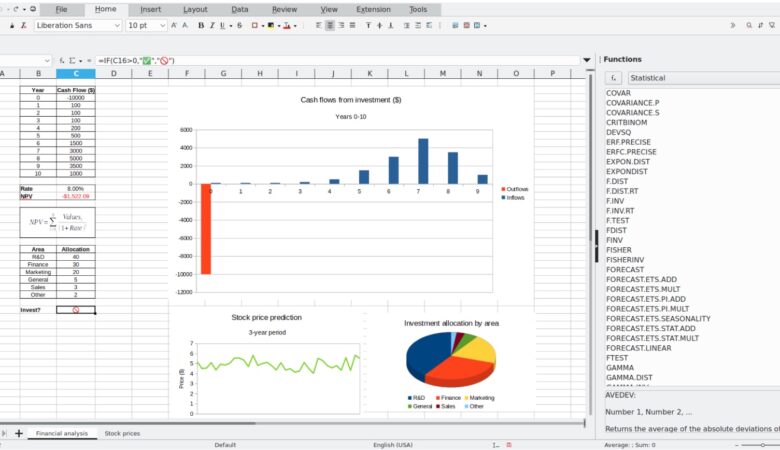780x450 pixels.
Task: Add a new sheet with plus button
Action: coord(18,433)
